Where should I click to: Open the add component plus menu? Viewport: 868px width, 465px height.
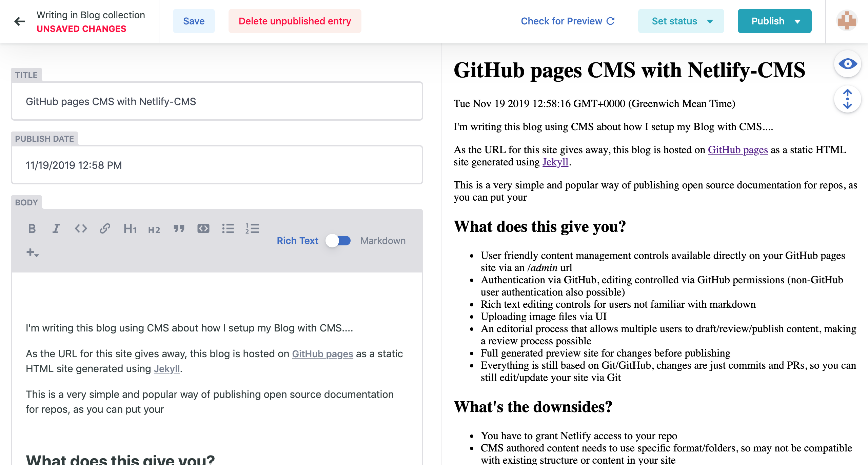pos(33,252)
